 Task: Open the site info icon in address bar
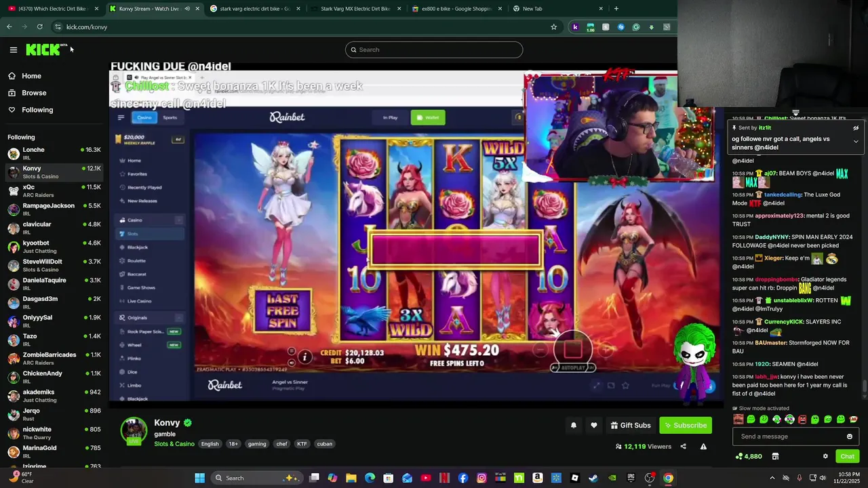pos(58,27)
